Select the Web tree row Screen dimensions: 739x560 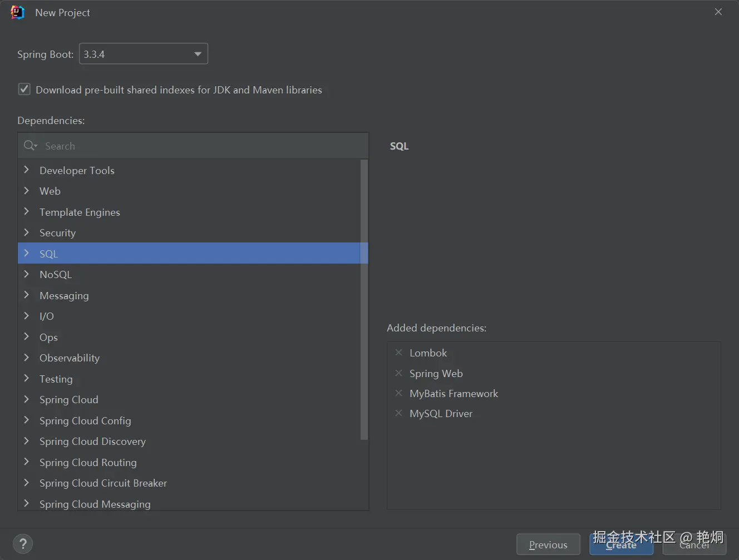[189, 191]
